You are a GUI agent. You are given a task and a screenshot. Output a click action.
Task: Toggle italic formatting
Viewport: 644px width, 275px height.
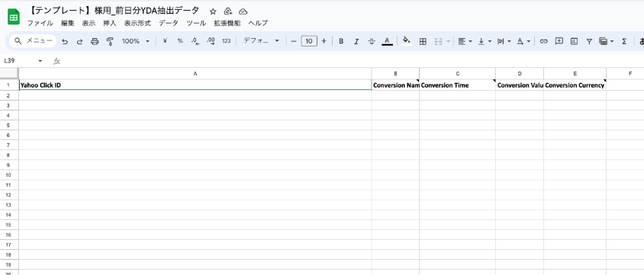[356, 41]
